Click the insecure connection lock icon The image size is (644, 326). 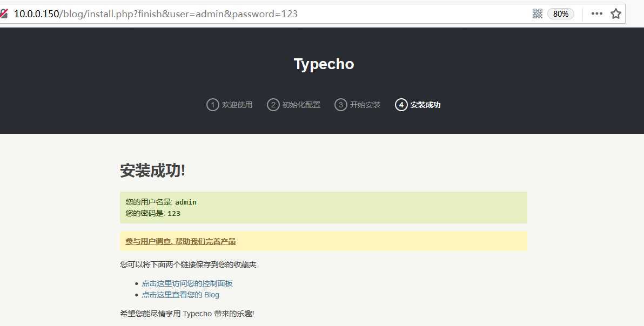click(x=4, y=13)
